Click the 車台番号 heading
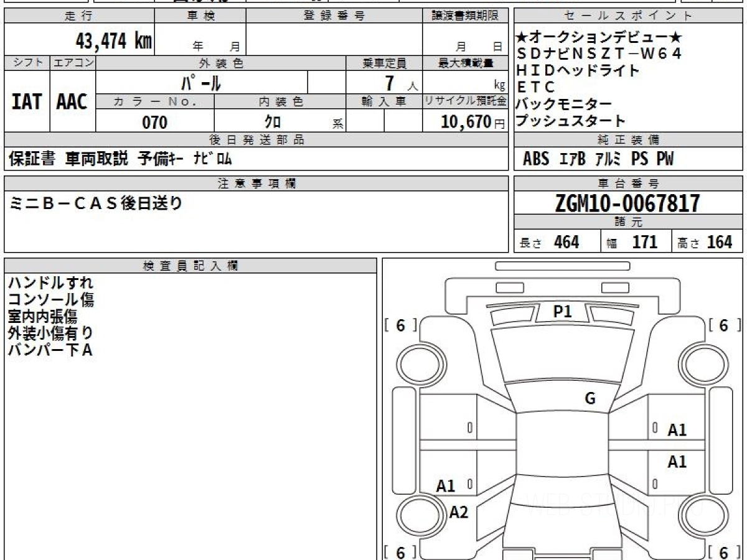Screen dimensions: 747x560 pyautogui.click(x=629, y=184)
